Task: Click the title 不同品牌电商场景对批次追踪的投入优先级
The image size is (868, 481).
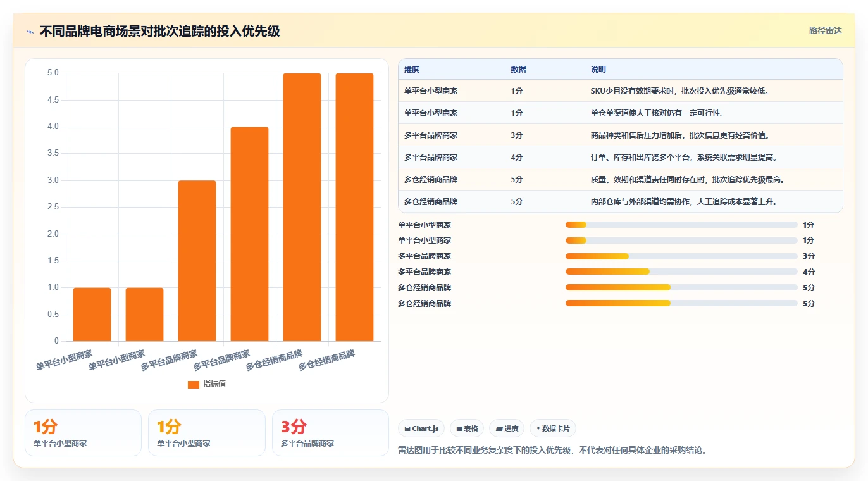Action: pos(159,32)
